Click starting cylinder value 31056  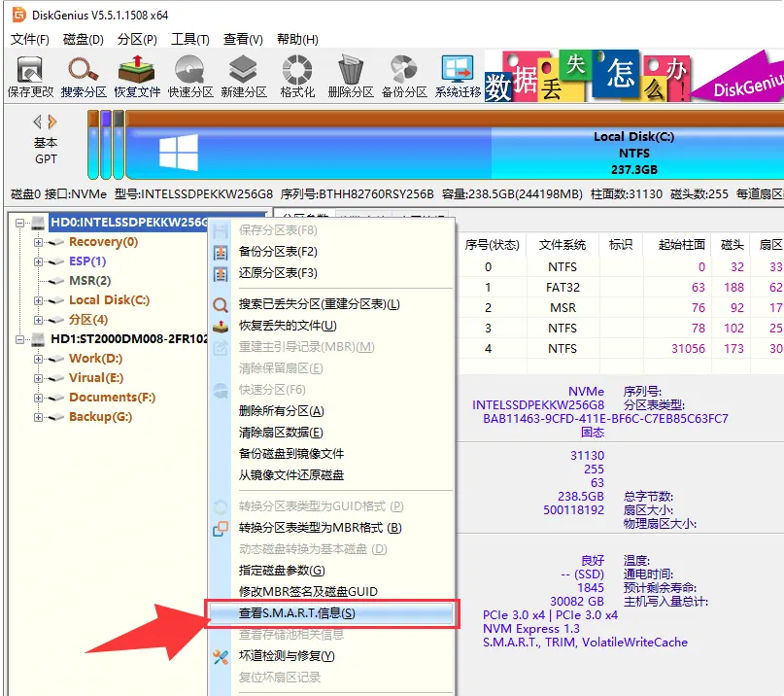pos(688,349)
